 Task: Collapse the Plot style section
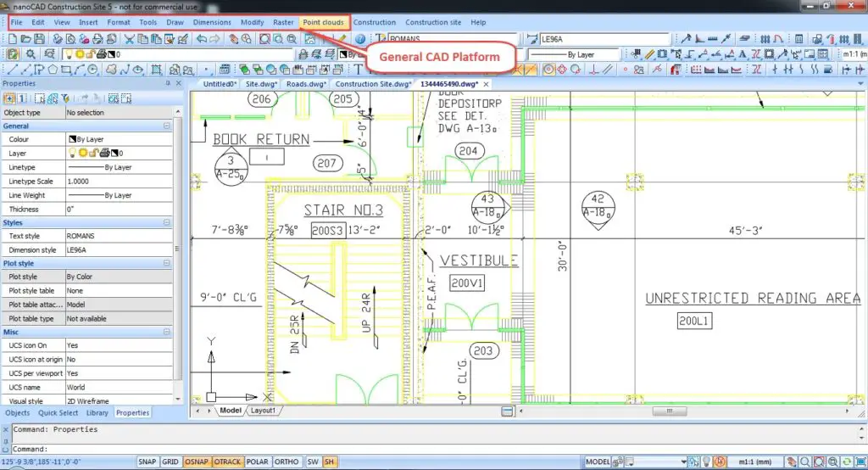tap(167, 263)
